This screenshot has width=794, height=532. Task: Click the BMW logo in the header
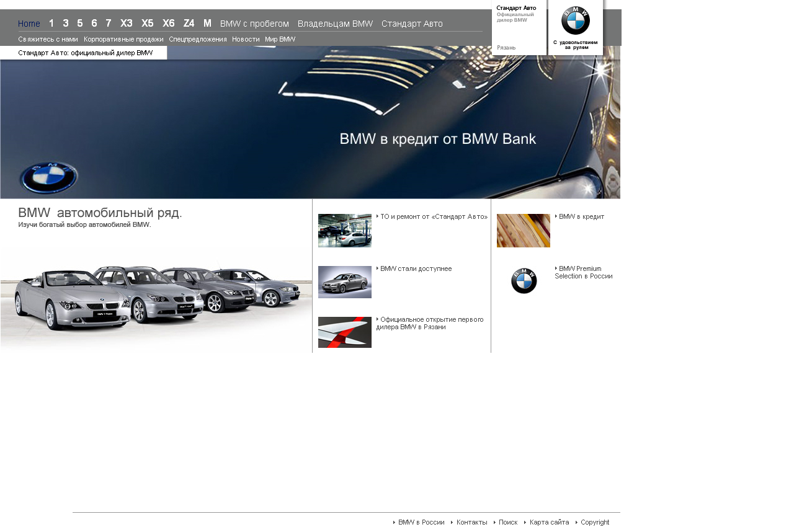(575, 21)
